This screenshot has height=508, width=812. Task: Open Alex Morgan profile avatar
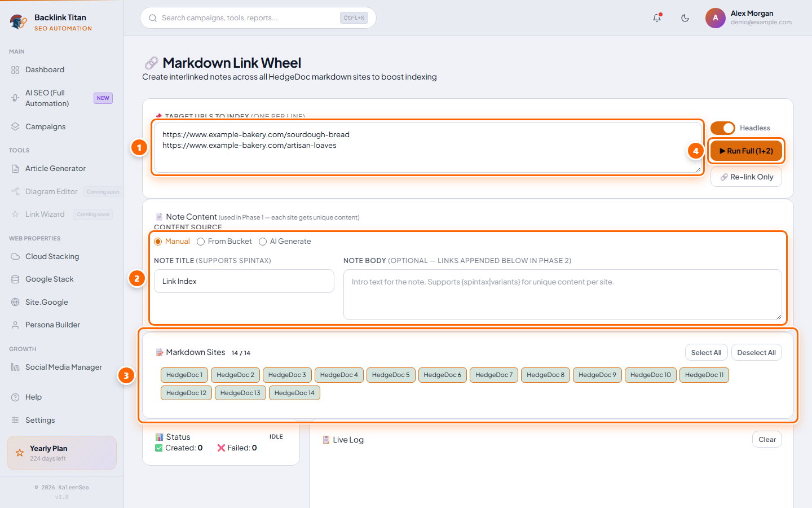pyautogui.click(x=715, y=18)
